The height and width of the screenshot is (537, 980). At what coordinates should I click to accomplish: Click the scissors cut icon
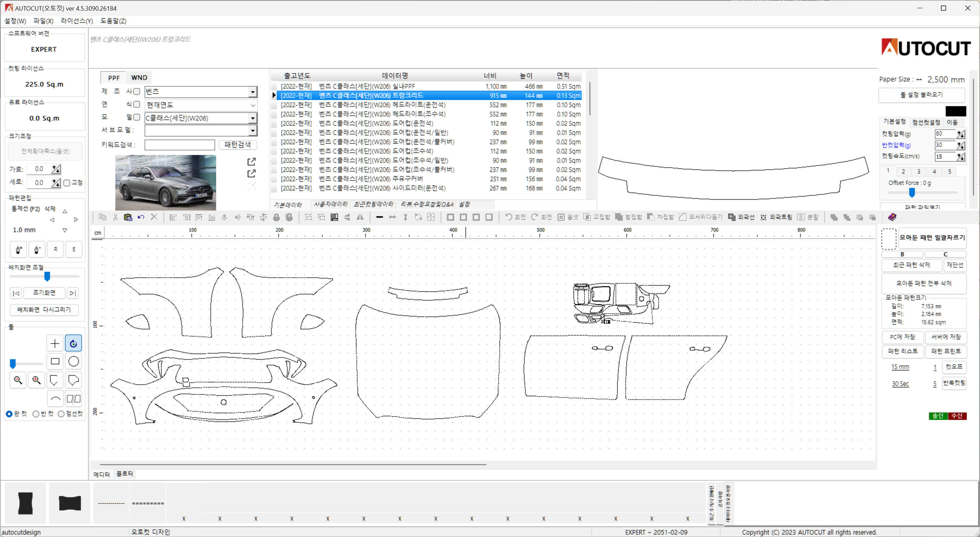click(x=115, y=217)
